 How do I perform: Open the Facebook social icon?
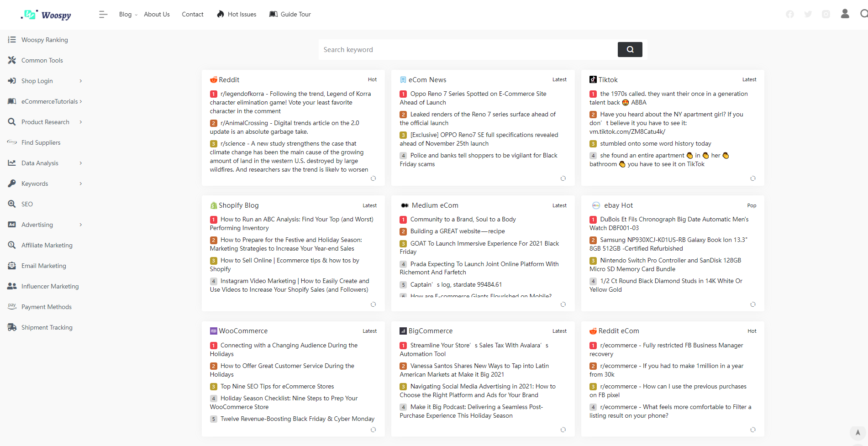(x=790, y=14)
